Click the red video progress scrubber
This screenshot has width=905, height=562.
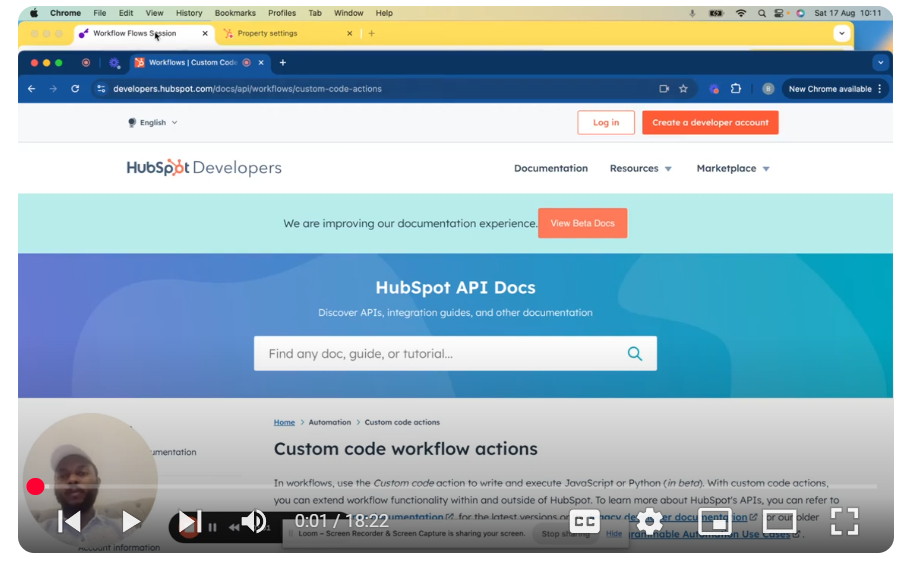[35, 486]
